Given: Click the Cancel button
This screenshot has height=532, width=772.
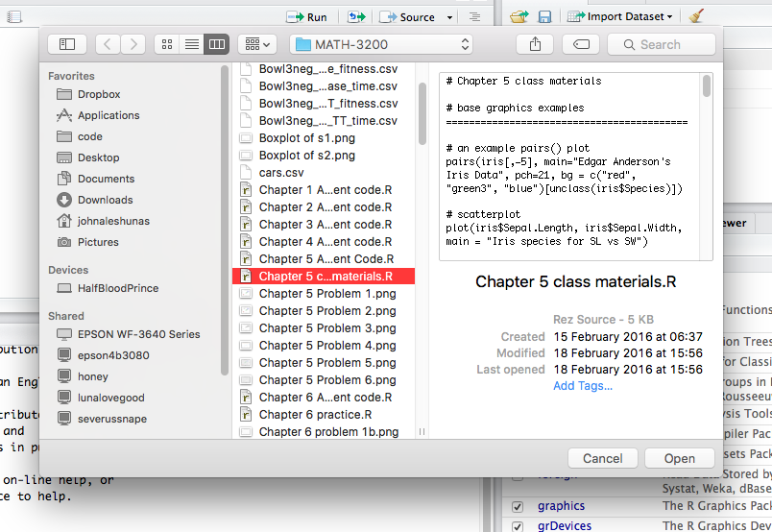Looking at the screenshot, I should (x=603, y=459).
